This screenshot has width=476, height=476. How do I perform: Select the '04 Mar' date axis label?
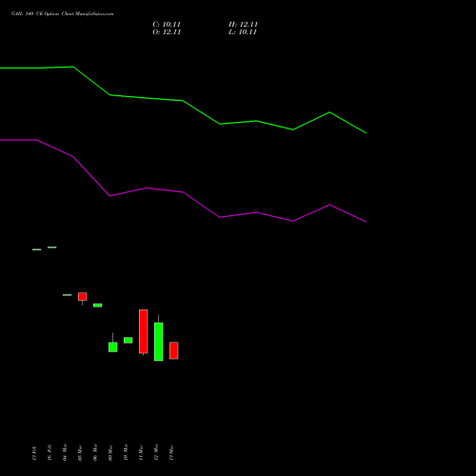point(65,452)
